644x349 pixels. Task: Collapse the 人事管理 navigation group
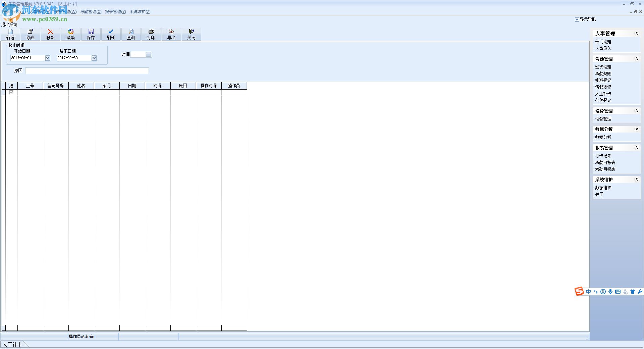point(637,34)
